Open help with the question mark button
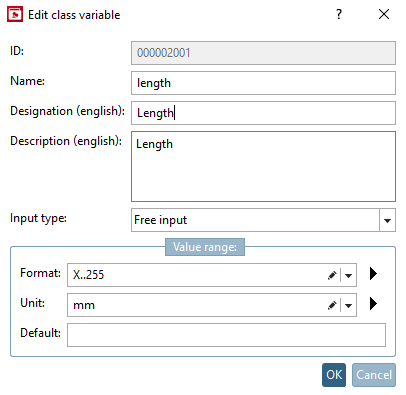Screen dimensions: 406x395 click(339, 14)
